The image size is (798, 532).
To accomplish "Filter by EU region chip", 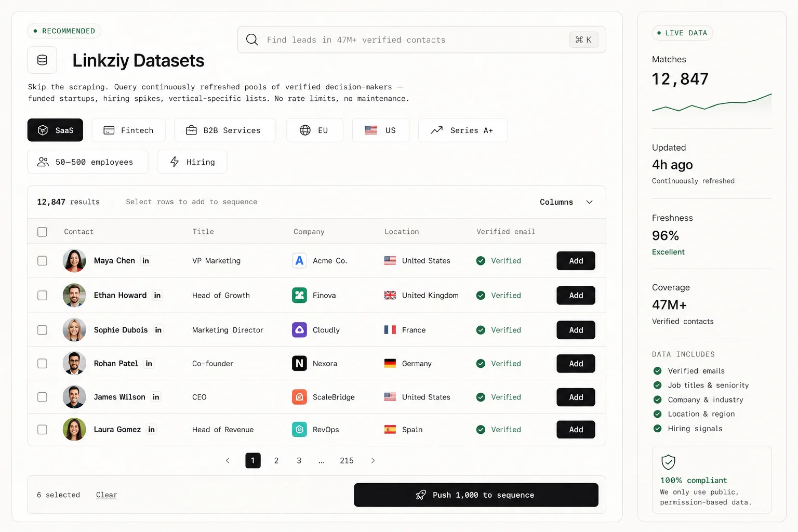I will click(x=315, y=130).
